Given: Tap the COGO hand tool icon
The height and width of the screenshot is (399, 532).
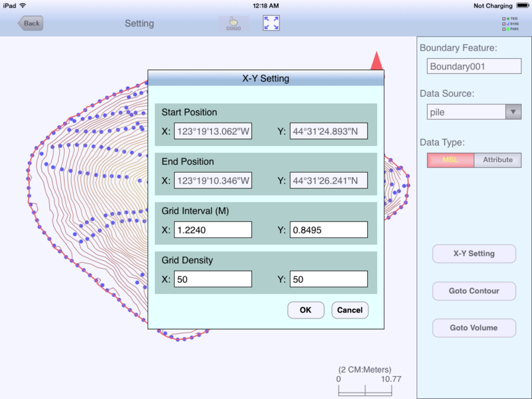Looking at the screenshot, I should click(234, 23).
